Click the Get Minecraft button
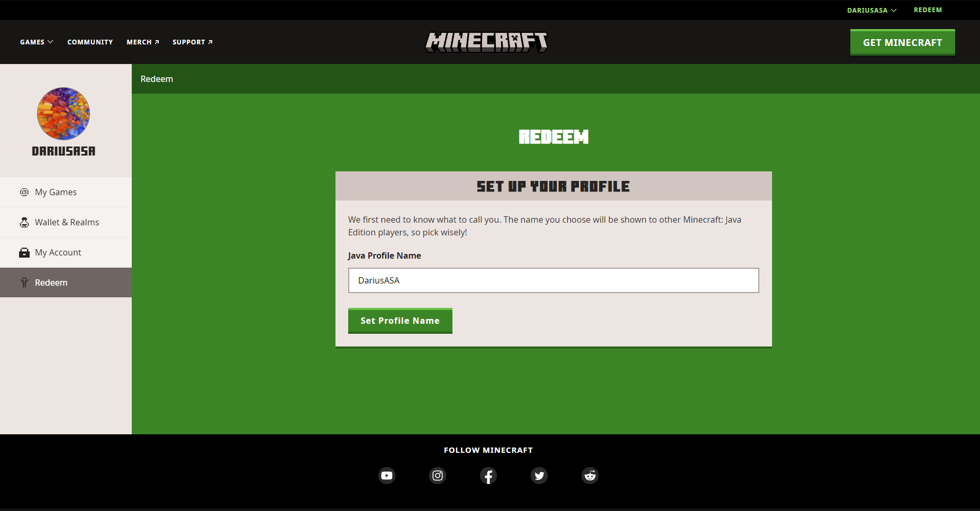Image resolution: width=980 pixels, height=511 pixels. coord(903,42)
